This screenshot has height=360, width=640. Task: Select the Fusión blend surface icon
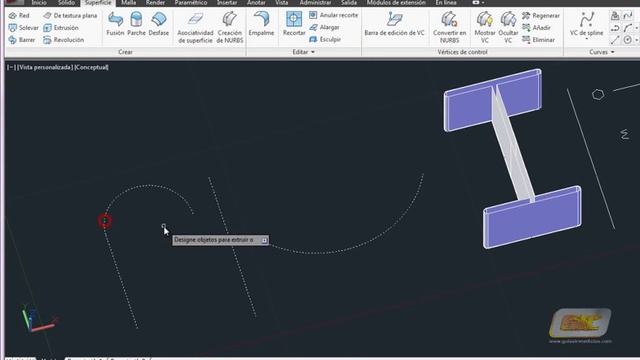[x=115, y=24]
